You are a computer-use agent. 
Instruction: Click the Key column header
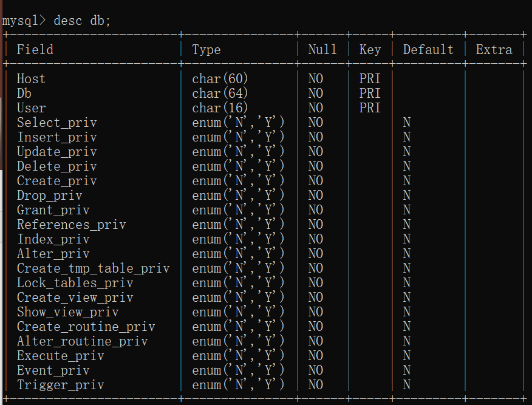coord(370,50)
